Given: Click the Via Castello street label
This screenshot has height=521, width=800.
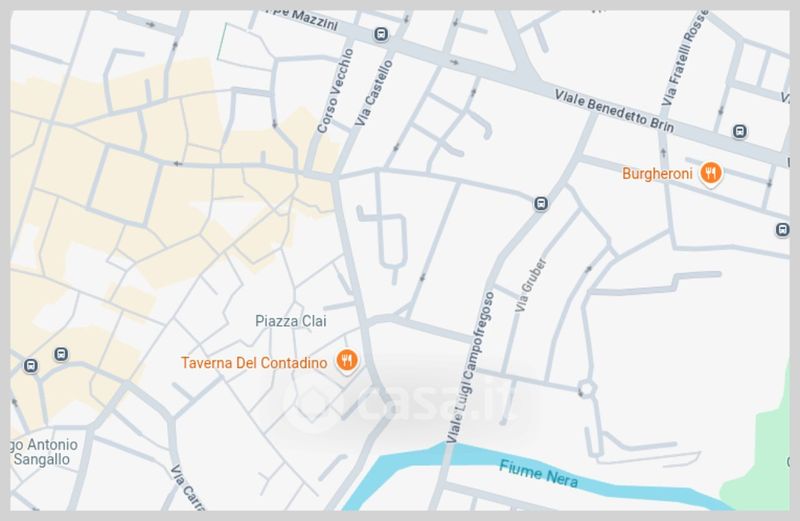Looking at the screenshot, I should 374,93.
